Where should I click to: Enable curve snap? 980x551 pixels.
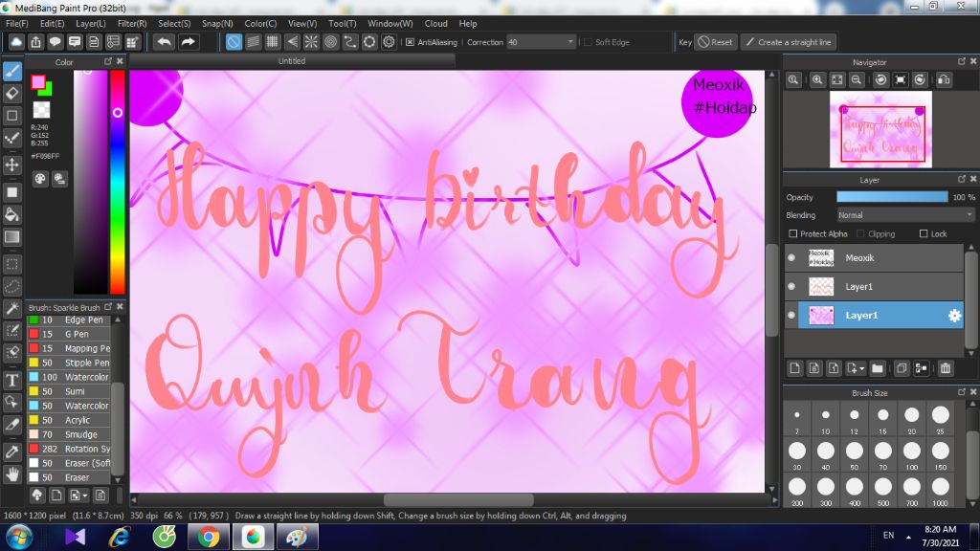350,42
